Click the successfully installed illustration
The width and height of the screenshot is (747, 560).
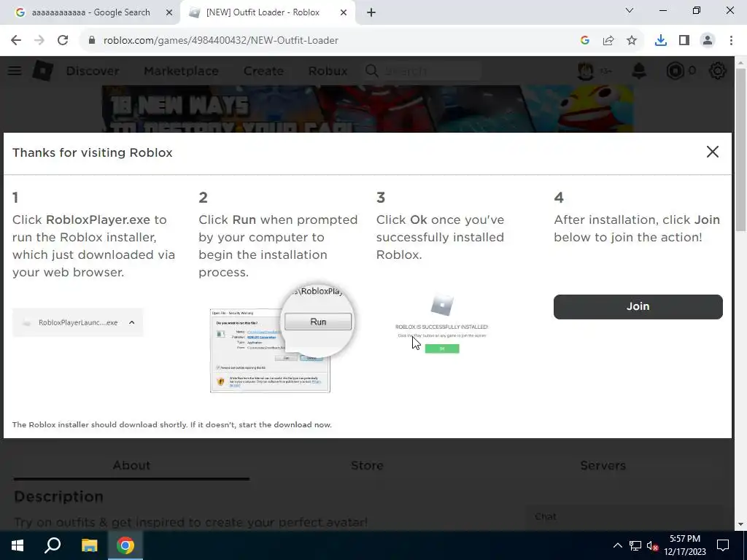(441, 324)
